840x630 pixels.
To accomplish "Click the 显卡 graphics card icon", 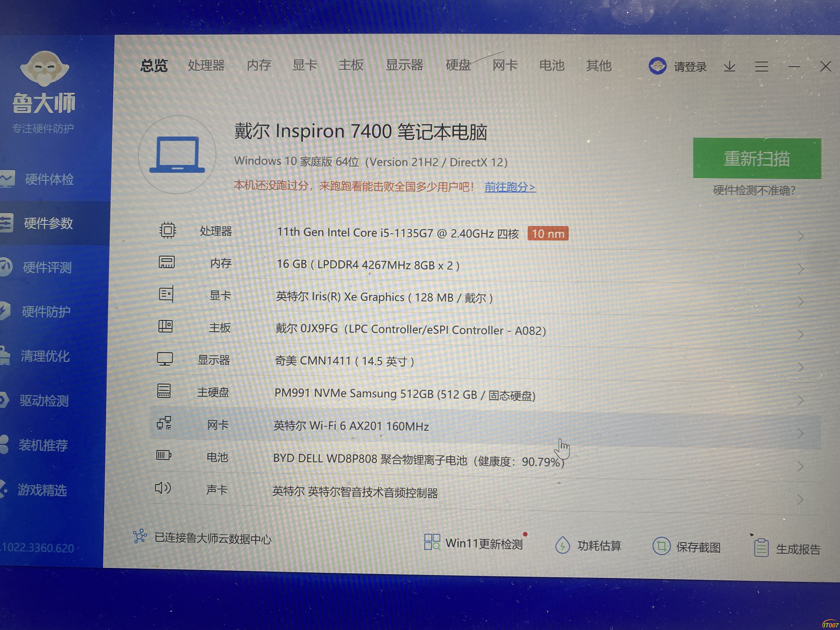I will [x=166, y=294].
